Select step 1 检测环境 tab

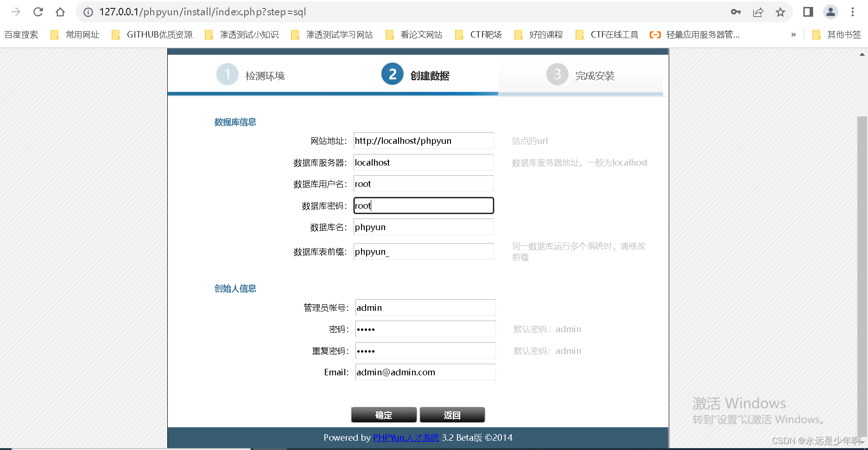pyautogui.click(x=251, y=75)
